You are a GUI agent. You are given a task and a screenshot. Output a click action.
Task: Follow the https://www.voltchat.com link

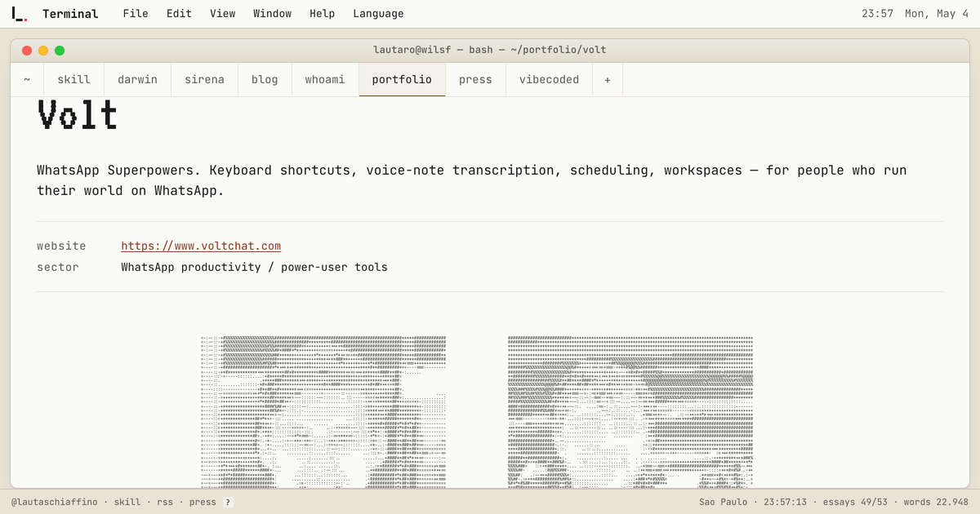[x=201, y=246]
